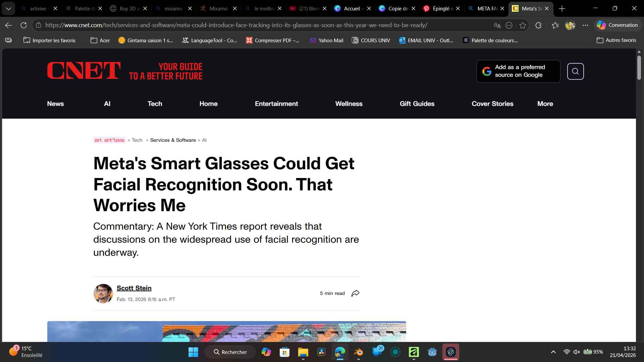
Task: Click the ai atlas breadcrumb badge
Action: (109, 140)
